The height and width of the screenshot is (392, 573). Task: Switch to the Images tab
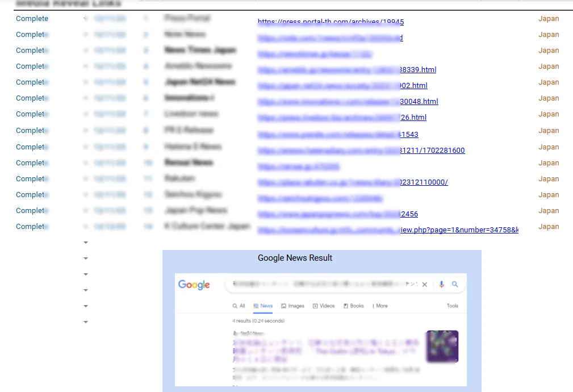tap(292, 306)
